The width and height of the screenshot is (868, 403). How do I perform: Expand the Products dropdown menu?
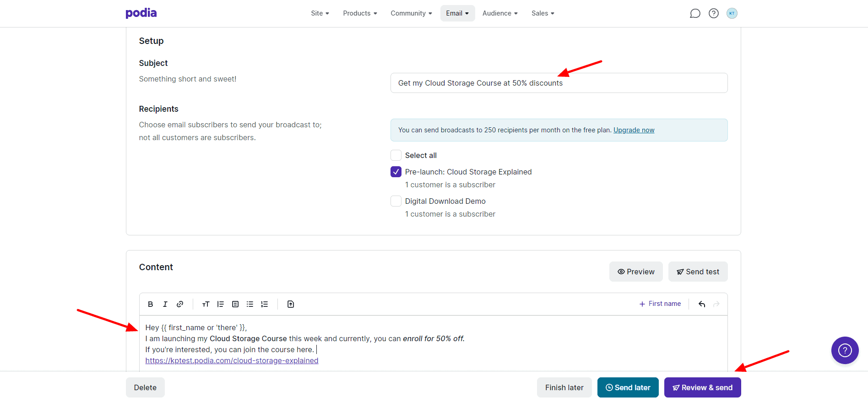pos(360,13)
